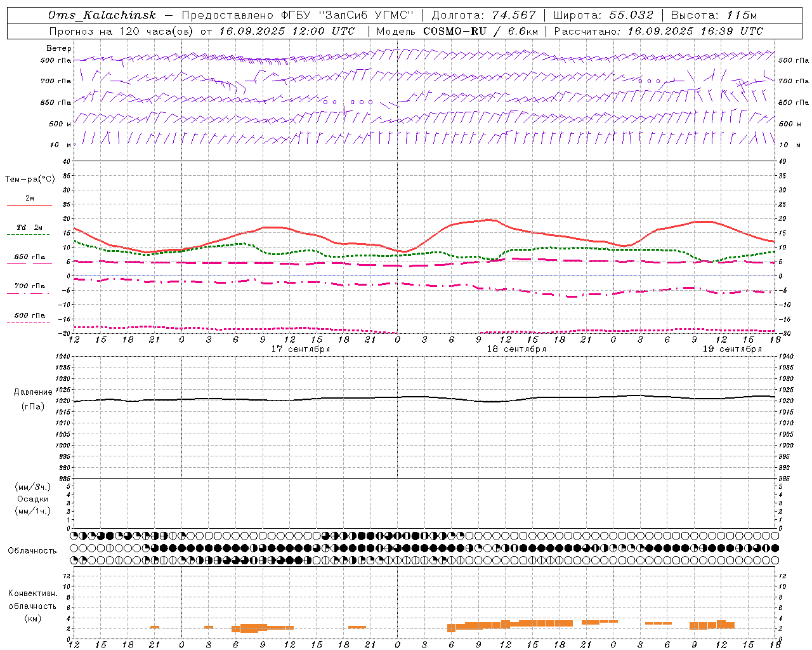
Task: Select the 'Модель COSMO-RU / 6.6км' model label
Action: coord(457,31)
